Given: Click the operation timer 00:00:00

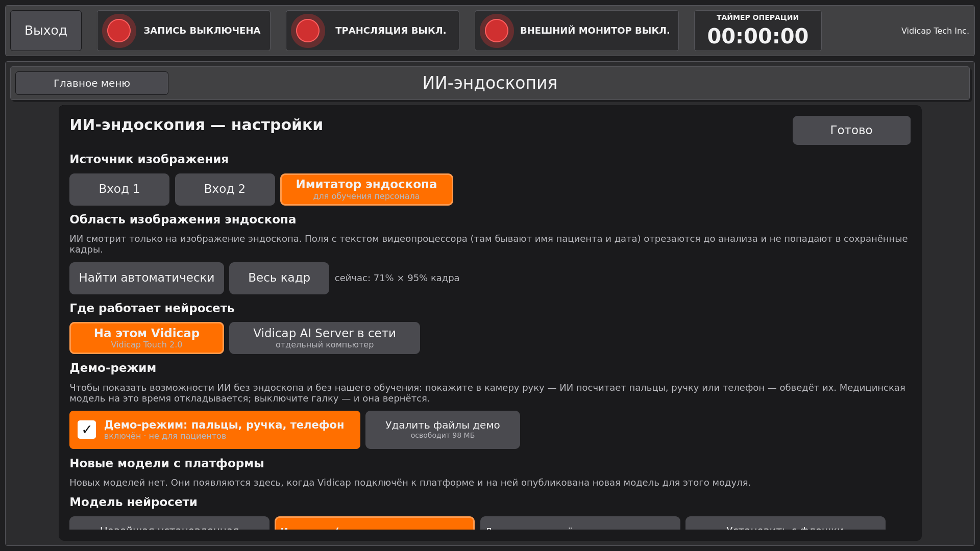Looking at the screenshot, I should (758, 36).
